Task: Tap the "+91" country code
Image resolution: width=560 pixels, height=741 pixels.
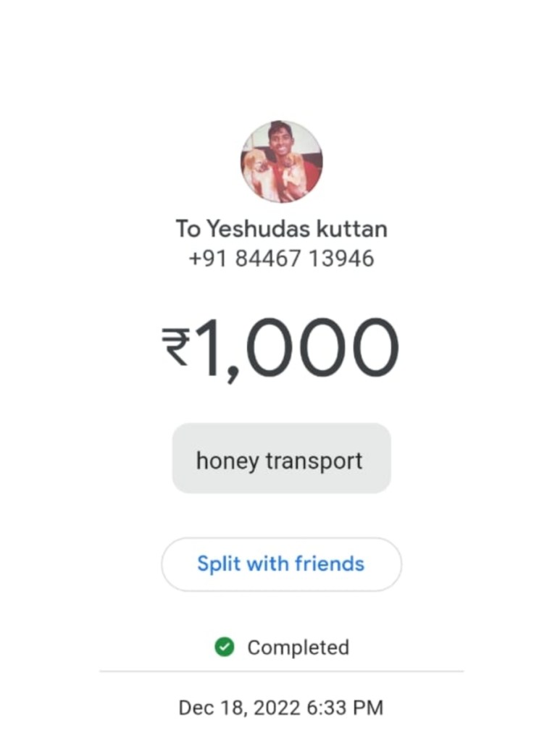Action: pos(204,259)
